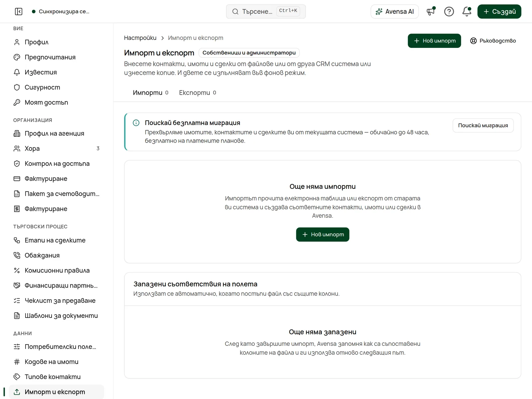The width and height of the screenshot is (532, 399).
Task: Click Импорт и експорт breadcrumb text
Action: (196, 38)
